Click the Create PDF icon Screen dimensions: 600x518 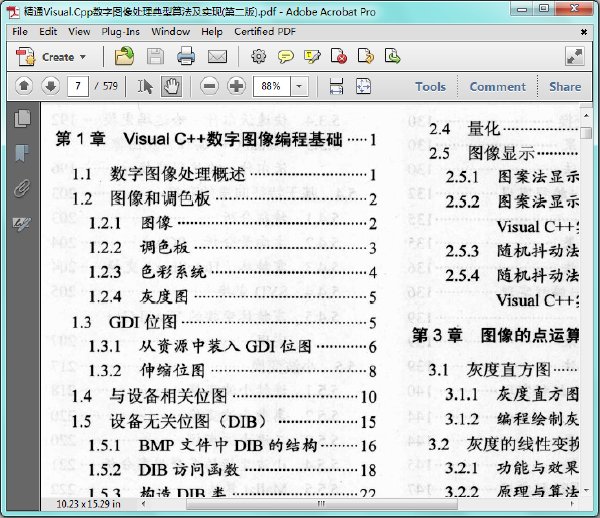click(25, 57)
